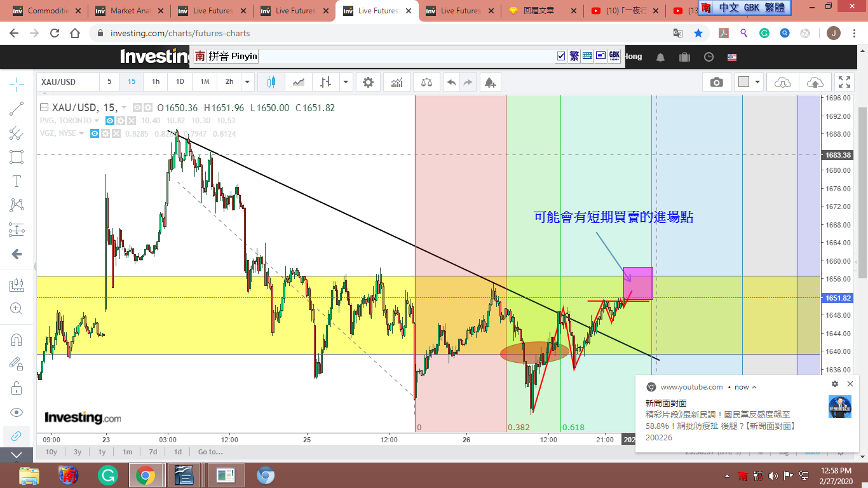Viewport: 868px width, 488px height.
Task: Toggle fullscreen chart mode
Action: 844,82
